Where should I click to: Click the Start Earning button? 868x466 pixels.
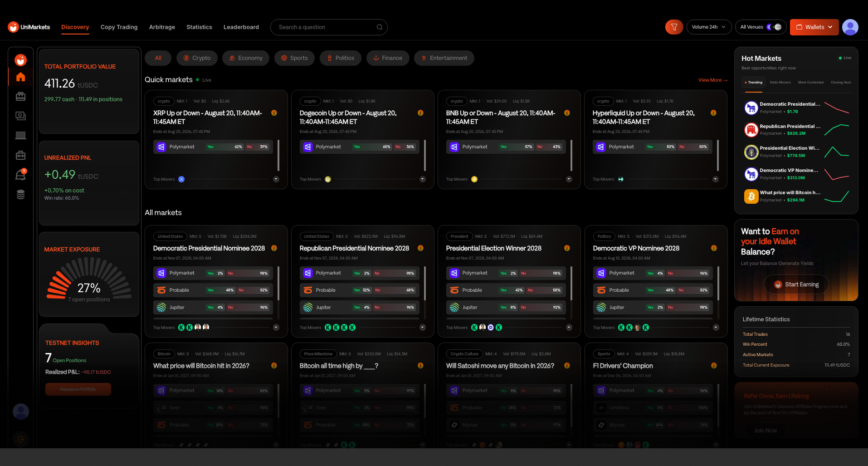click(x=796, y=285)
